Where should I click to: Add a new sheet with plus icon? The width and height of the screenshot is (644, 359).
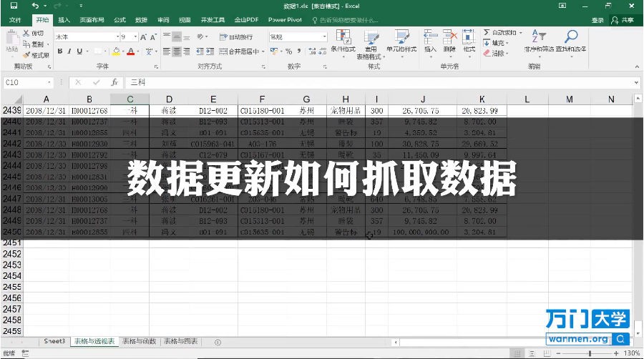tap(218, 342)
